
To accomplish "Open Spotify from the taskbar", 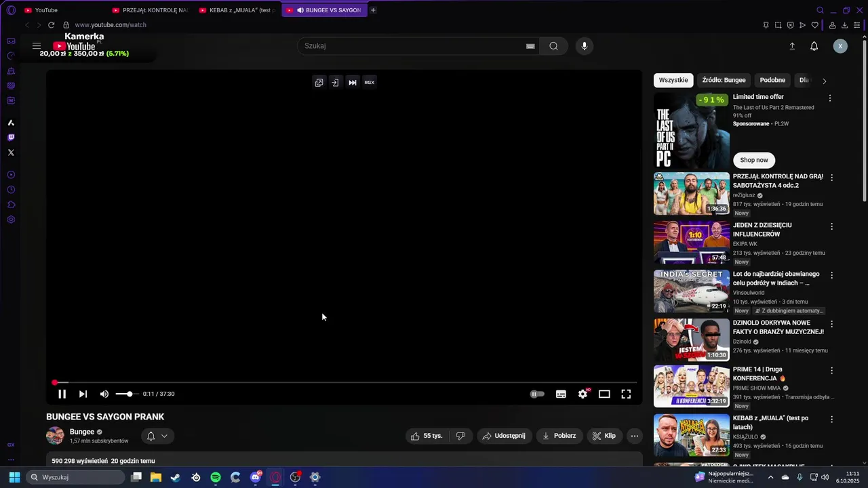I will point(216,477).
